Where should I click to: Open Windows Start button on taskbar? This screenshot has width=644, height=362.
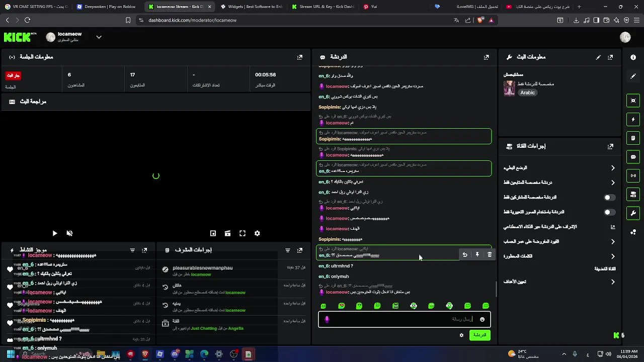click(x=11, y=354)
